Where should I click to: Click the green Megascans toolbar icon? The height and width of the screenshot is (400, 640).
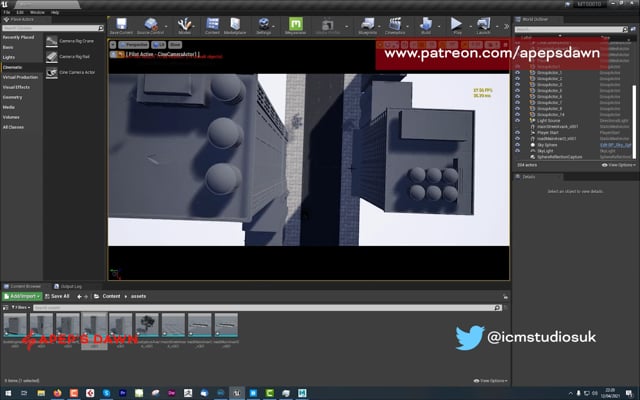pyautogui.click(x=296, y=26)
